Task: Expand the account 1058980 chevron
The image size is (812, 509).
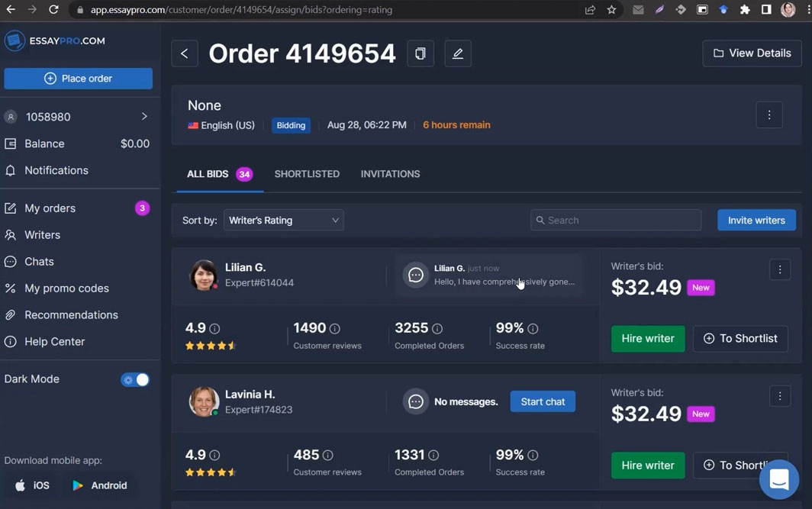Action: [x=144, y=117]
